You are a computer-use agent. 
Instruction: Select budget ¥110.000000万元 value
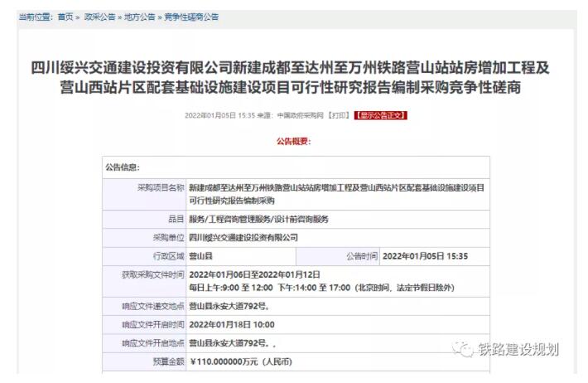(x=240, y=361)
